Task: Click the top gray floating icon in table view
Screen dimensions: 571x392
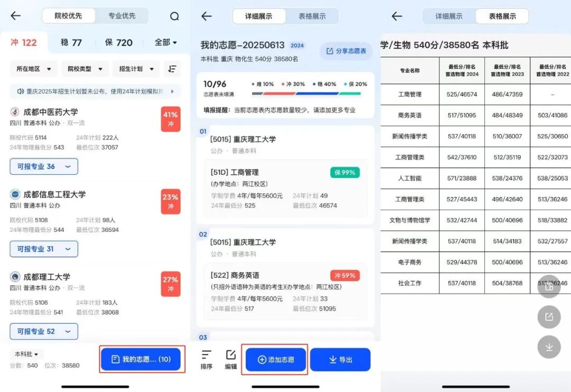Action: tap(549, 287)
